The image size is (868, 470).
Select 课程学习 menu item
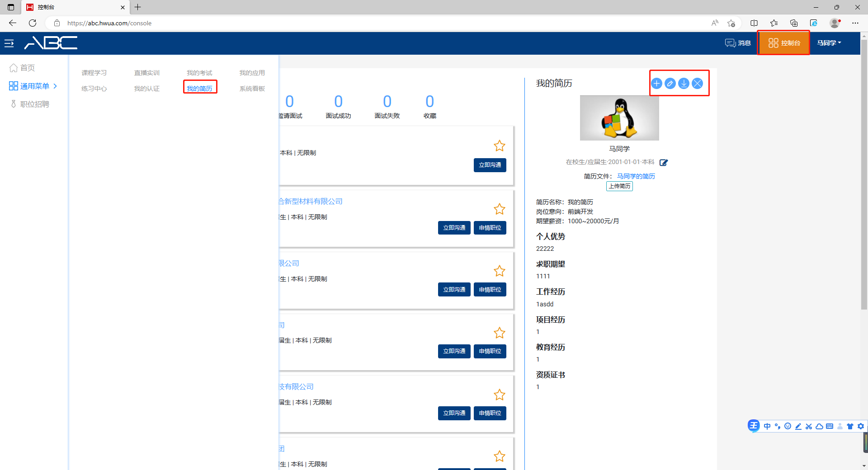coord(94,73)
